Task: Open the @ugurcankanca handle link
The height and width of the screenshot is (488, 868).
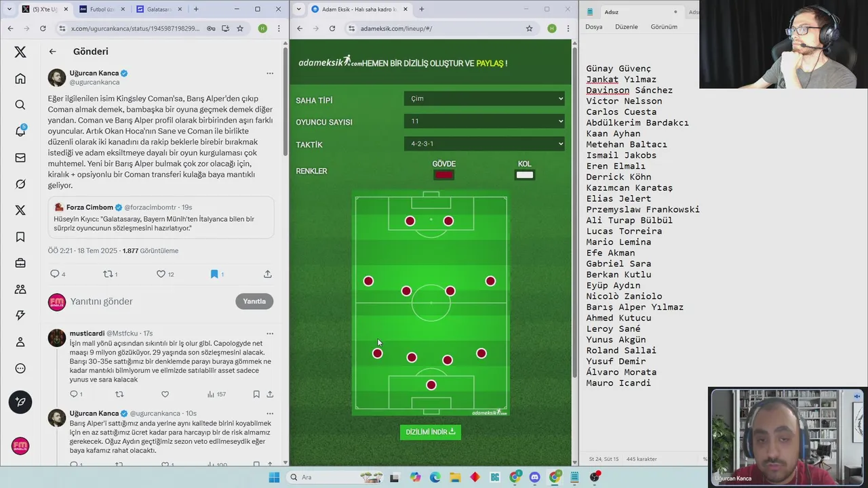Action: [x=94, y=82]
